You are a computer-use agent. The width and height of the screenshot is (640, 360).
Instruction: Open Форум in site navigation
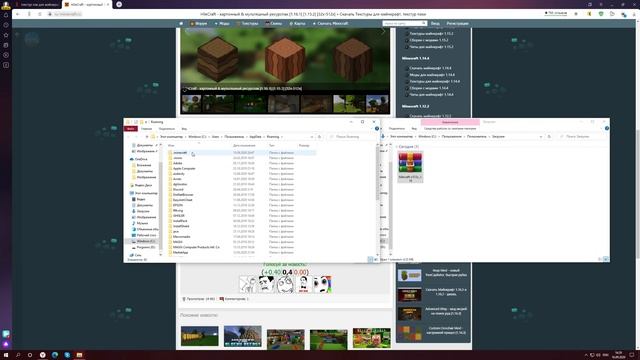click(198, 24)
